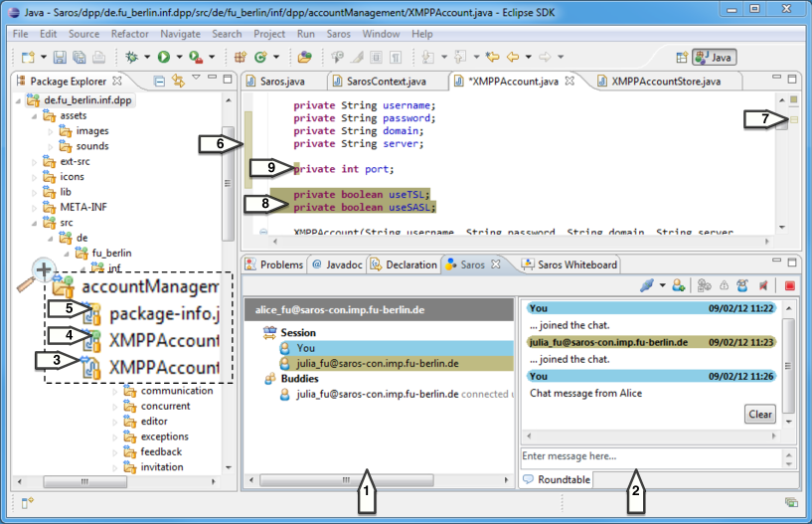The image size is (812, 524).
Task: Click the Save icon in the toolbar
Action: coord(62,58)
